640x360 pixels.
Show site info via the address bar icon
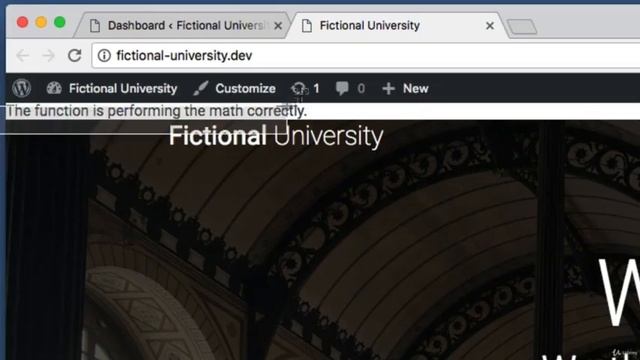pos(104,55)
